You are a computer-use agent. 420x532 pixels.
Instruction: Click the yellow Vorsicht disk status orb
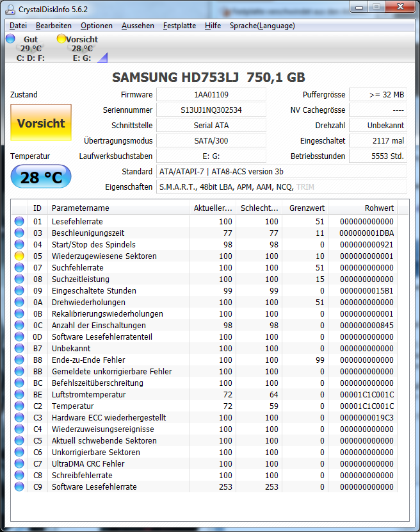(x=61, y=38)
